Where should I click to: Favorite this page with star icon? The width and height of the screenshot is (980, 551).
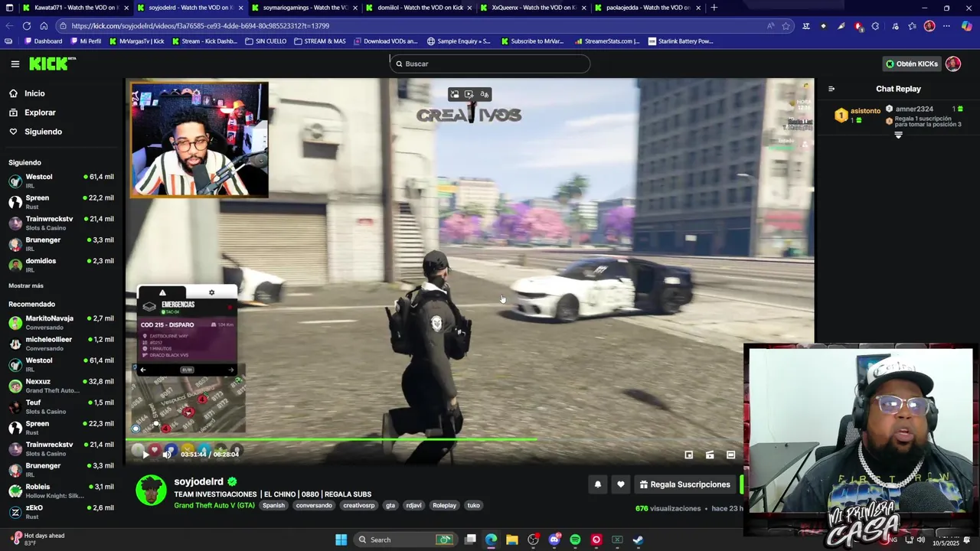(x=786, y=25)
